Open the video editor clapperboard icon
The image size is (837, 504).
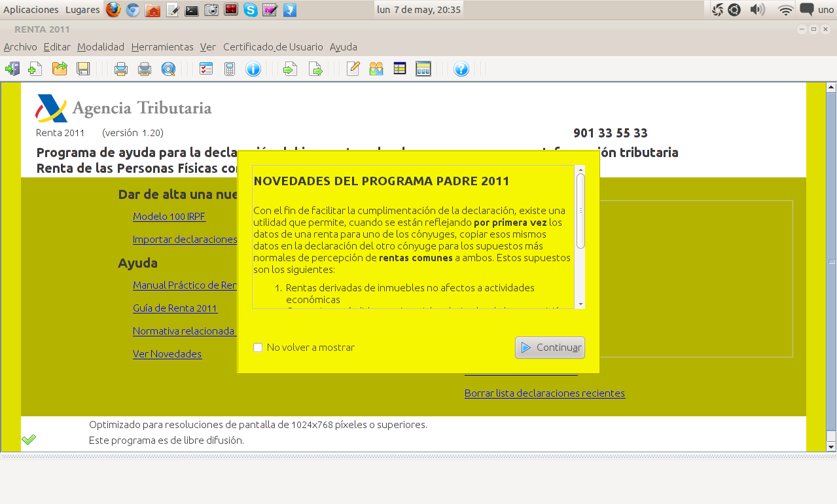[270, 10]
